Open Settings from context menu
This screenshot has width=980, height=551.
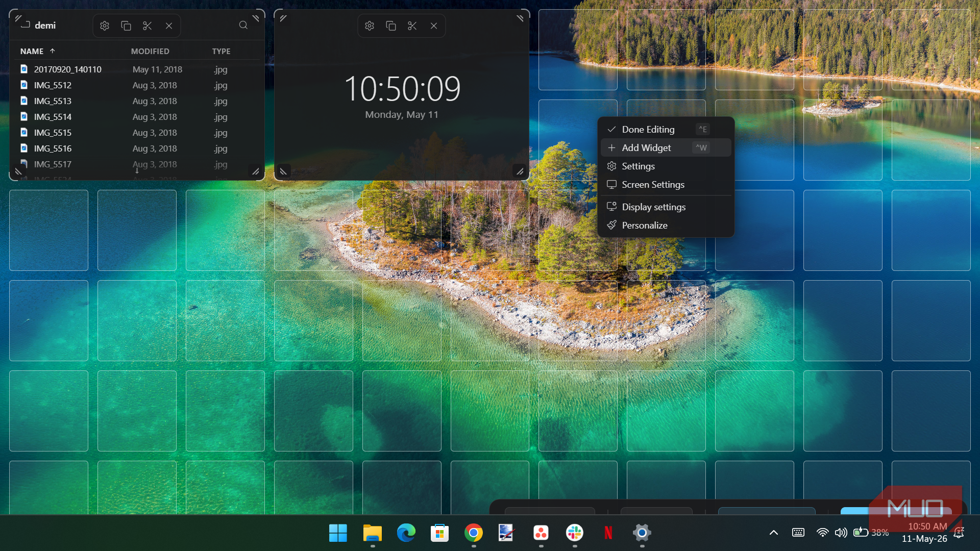point(666,166)
